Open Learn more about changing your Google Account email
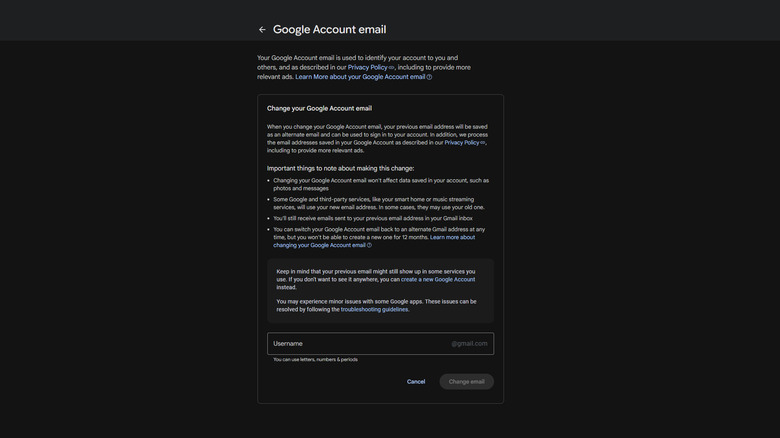The height and width of the screenshot is (438, 780). click(374, 241)
